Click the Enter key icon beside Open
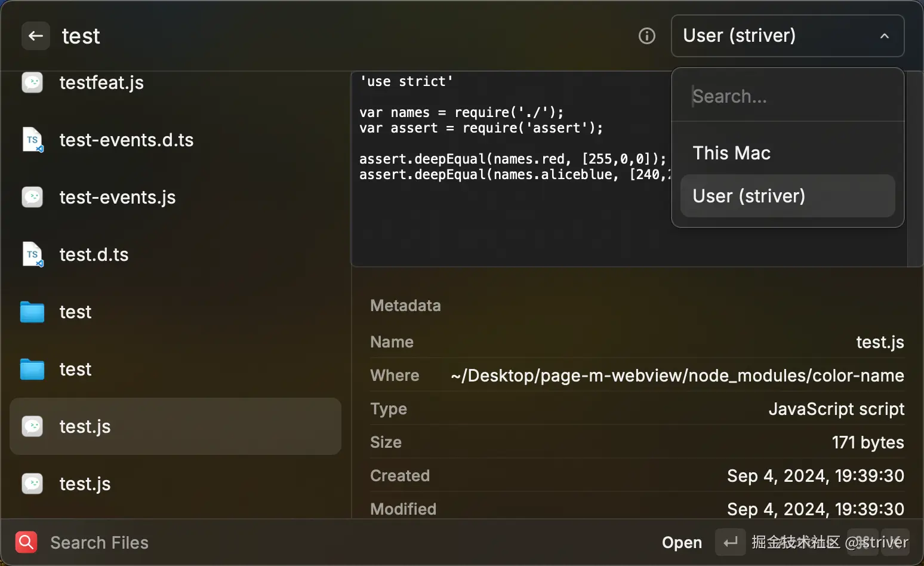The width and height of the screenshot is (924, 566). click(730, 542)
